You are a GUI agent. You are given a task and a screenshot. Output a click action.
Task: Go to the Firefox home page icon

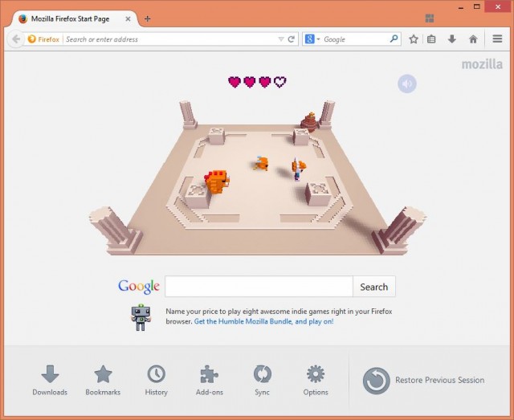click(473, 39)
